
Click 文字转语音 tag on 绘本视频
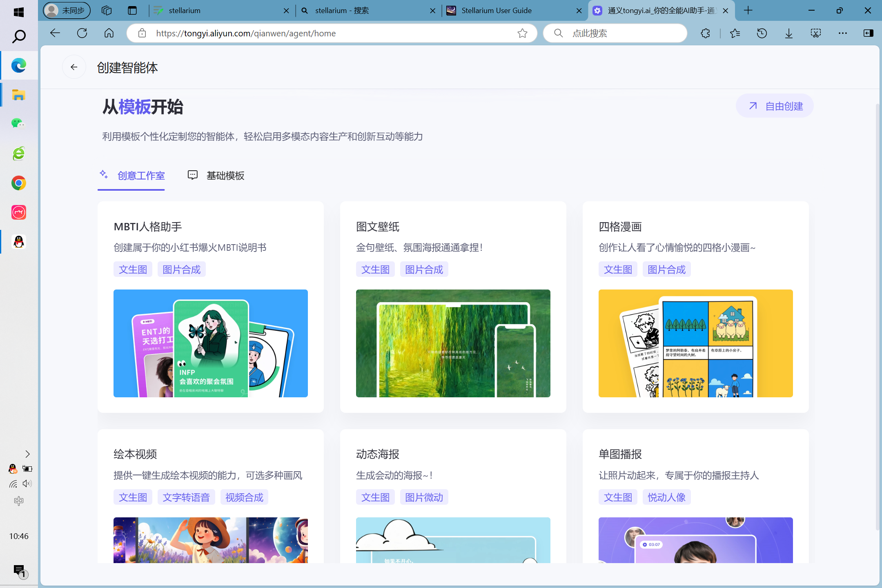pos(186,497)
